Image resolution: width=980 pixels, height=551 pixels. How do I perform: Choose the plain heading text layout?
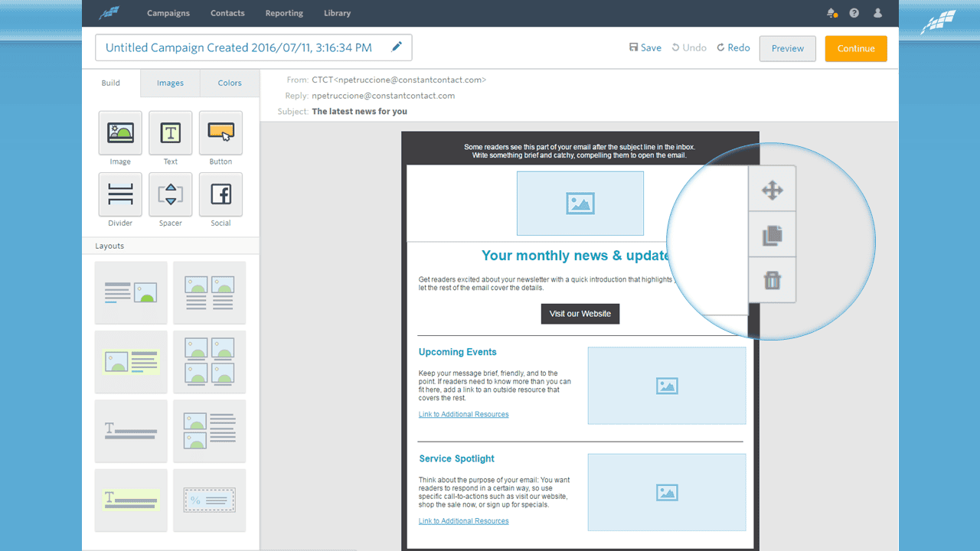tap(131, 431)
